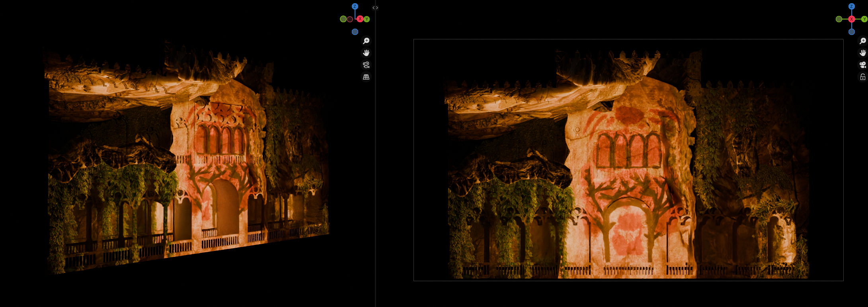Viewport: 868px width, 307px height.
Task: Toggle the camera view icon in right viewport
Action: point(862,65)
